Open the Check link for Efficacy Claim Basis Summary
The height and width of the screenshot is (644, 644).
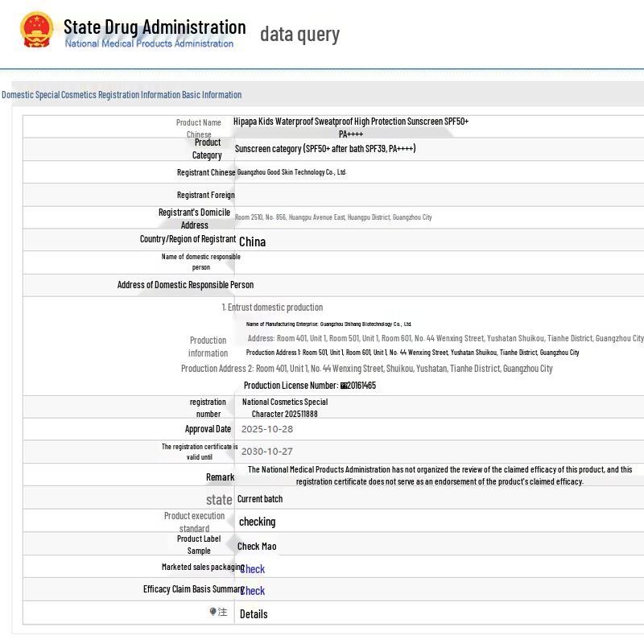click(253, 591)
